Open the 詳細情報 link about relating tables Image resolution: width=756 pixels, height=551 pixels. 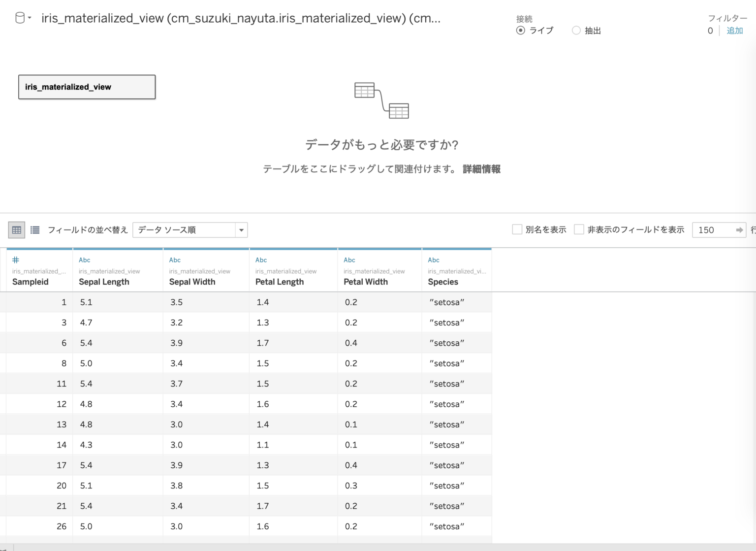point(481,169)
